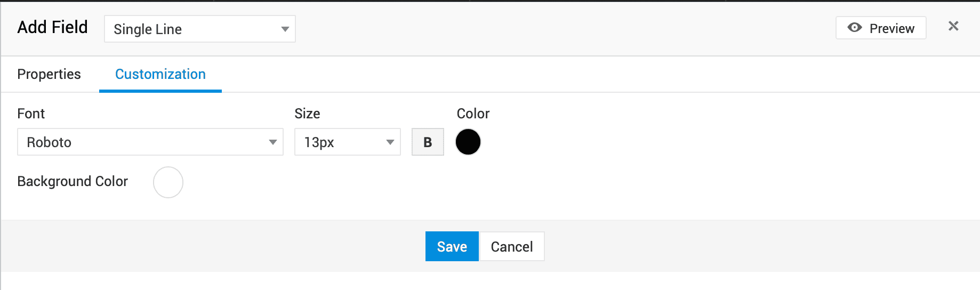
Task: Click the eye icon beside Preview
Action: pos(855,28)
